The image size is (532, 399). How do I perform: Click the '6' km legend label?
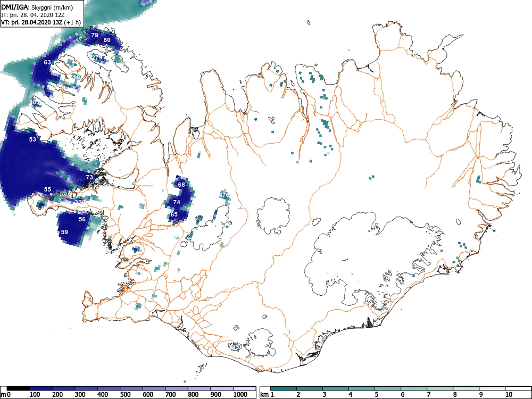click(x=403, y=395)
